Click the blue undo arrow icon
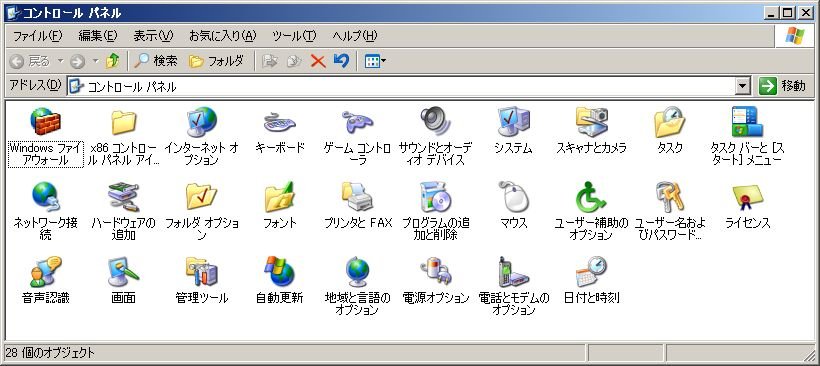Image resolution: width=820 pixels, height=366 pixels. [341, 62]
